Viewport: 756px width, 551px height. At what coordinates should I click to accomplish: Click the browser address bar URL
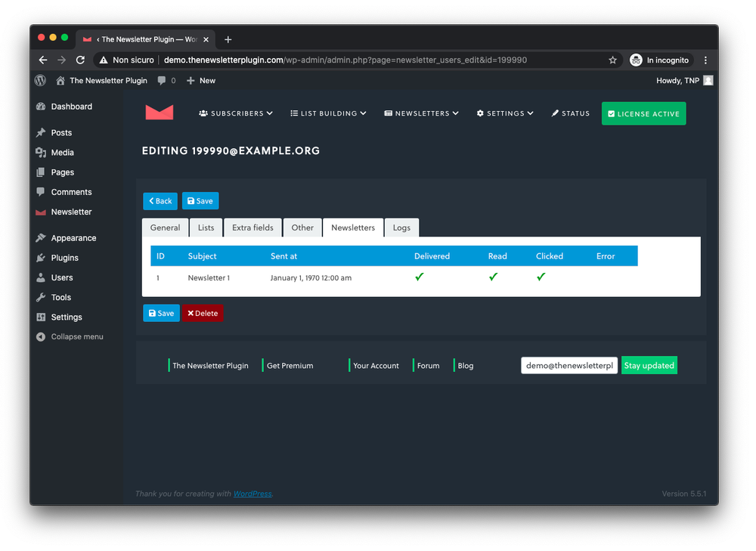pyautogui.click(x=345, y=60)
